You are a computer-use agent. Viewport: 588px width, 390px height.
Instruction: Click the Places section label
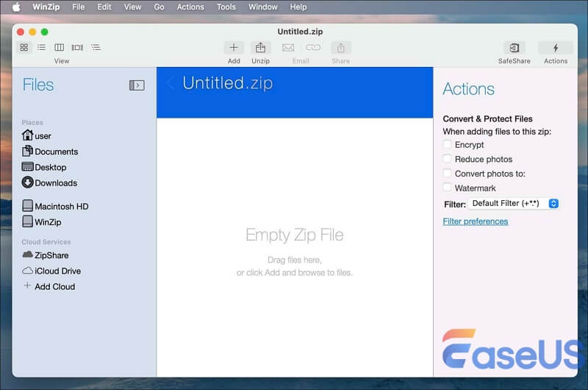32,122
